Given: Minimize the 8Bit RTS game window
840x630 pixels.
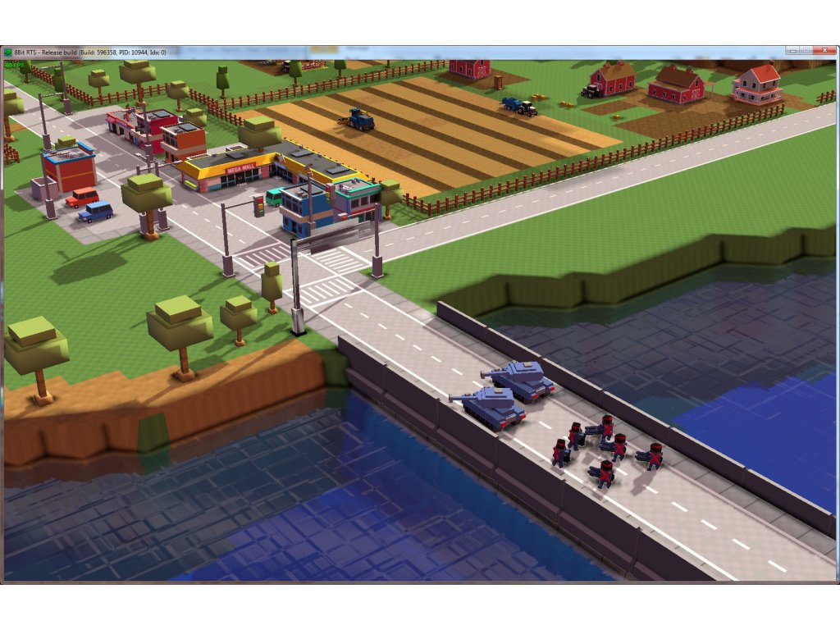Looking at the screenshot, I should (793, 50).
